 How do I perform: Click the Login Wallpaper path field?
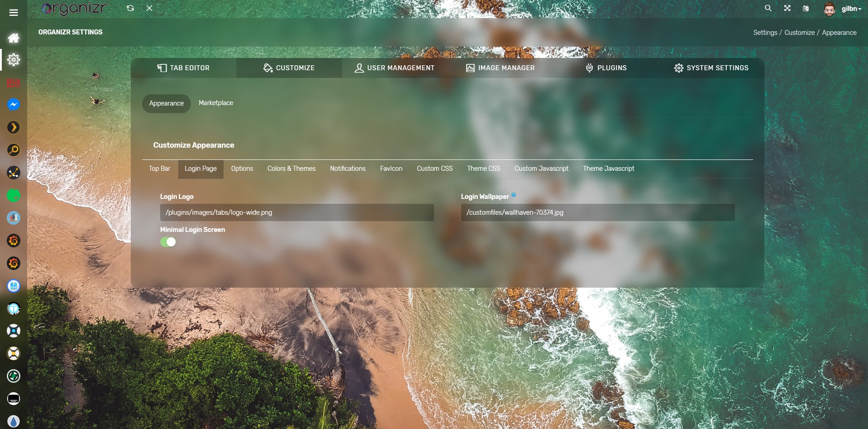pos(597,212)
